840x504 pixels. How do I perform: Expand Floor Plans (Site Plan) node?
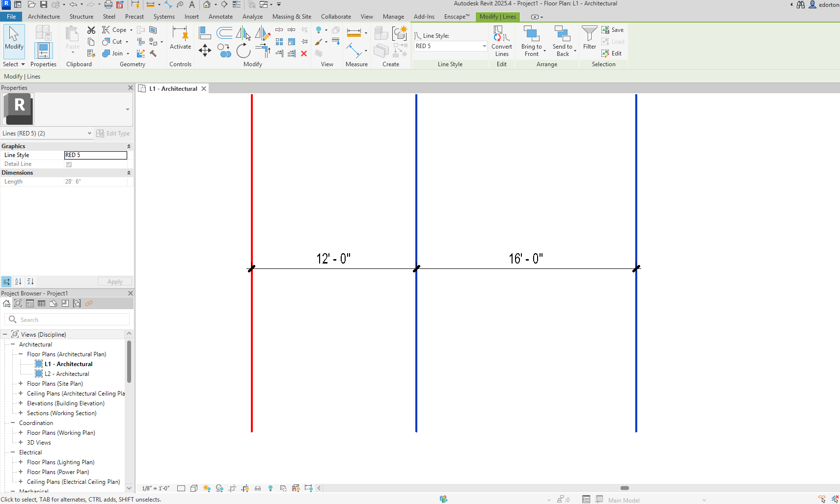click(x=21, y=384)
